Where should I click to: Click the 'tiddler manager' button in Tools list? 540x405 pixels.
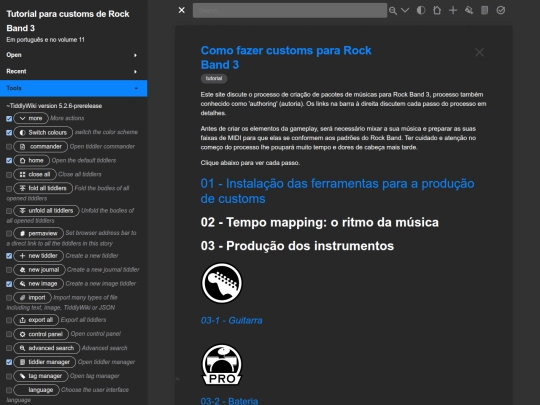tap(45, 362)
